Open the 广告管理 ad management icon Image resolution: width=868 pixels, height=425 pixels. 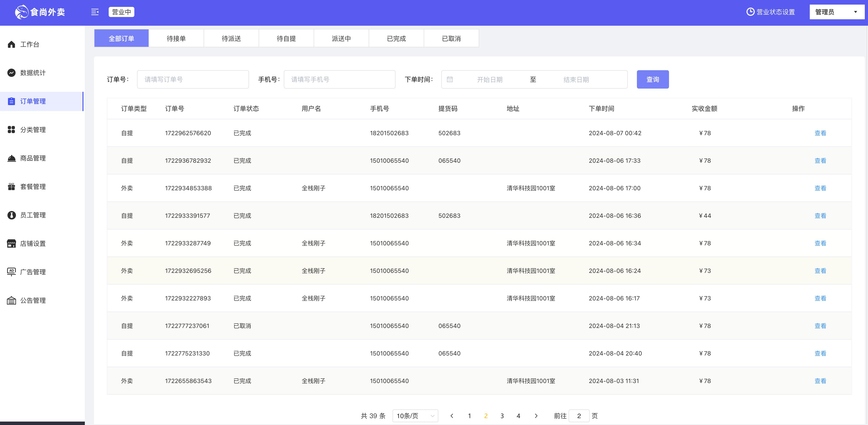pos(11,272)
